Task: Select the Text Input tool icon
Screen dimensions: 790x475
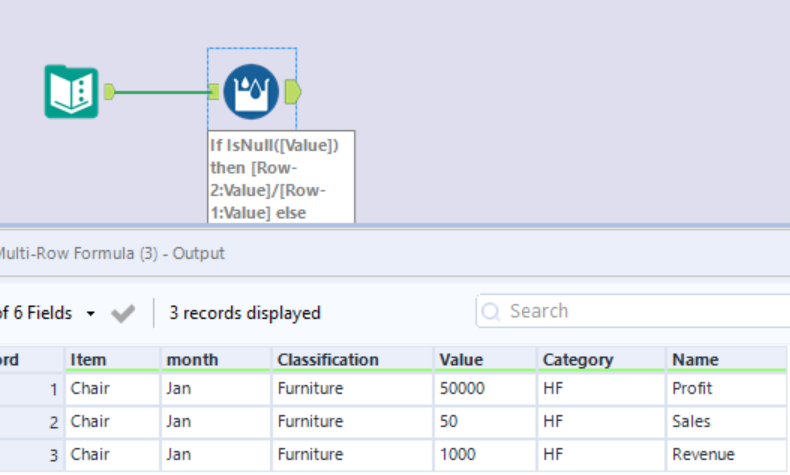Action: pos(71,92)
